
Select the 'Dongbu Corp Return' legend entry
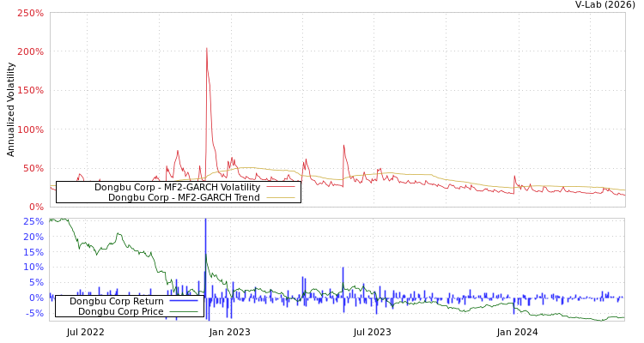click(x=117, y=301)
